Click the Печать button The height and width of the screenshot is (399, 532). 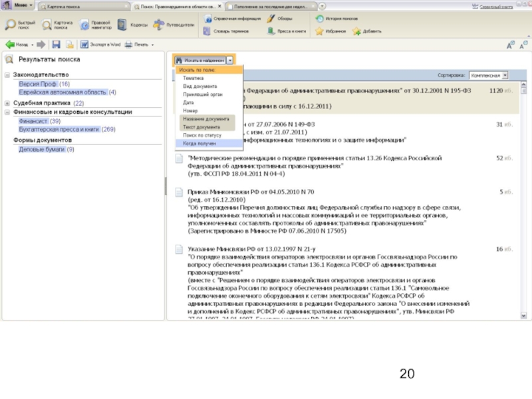[137, 45]
